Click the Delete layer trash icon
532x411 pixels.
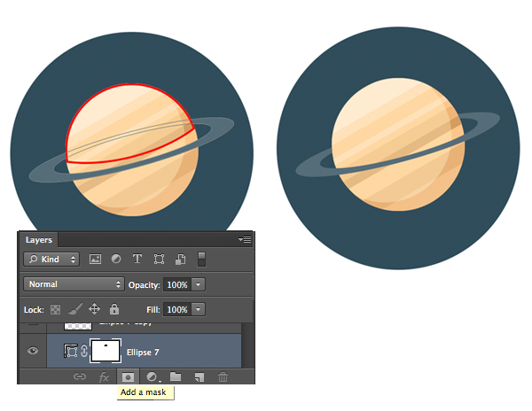tap(223, 376)
